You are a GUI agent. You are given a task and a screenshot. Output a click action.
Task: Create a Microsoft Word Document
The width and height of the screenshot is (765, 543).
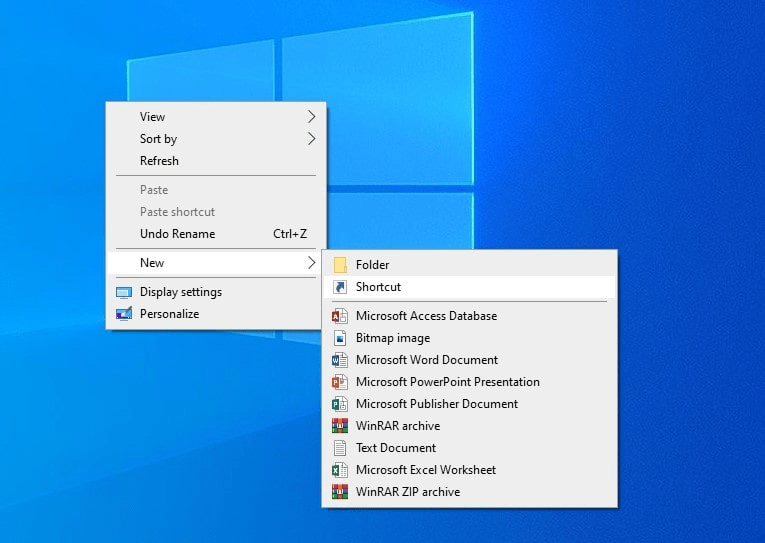point(469,360)
